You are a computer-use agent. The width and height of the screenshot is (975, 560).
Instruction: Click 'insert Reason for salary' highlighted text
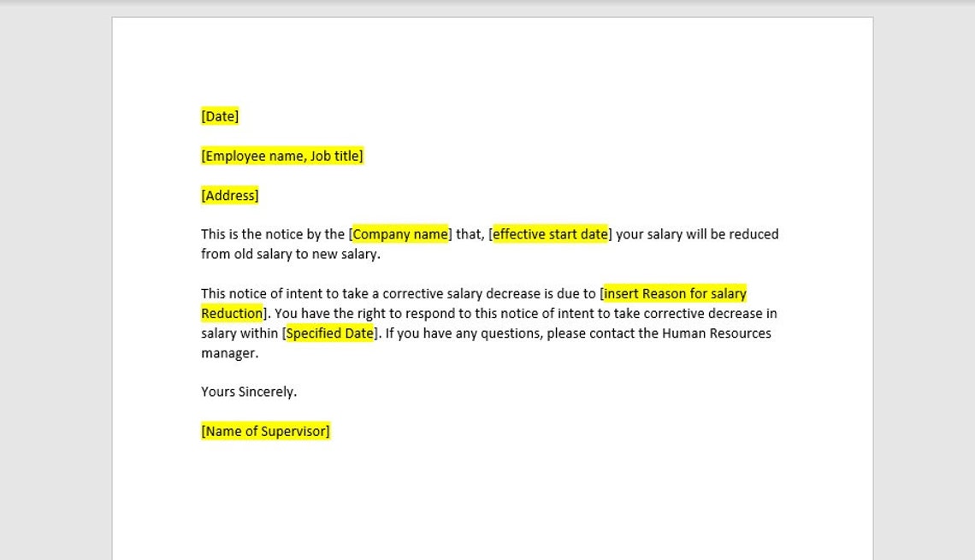pyautogui.click(x=675, y=293)
